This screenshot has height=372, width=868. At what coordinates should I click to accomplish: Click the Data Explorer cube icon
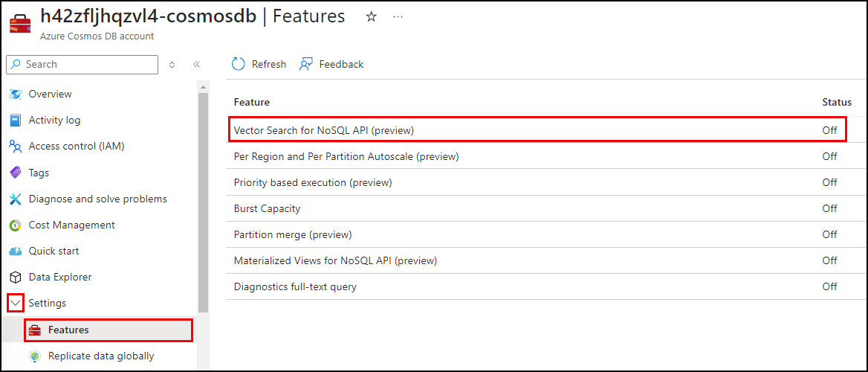(16, 278)
